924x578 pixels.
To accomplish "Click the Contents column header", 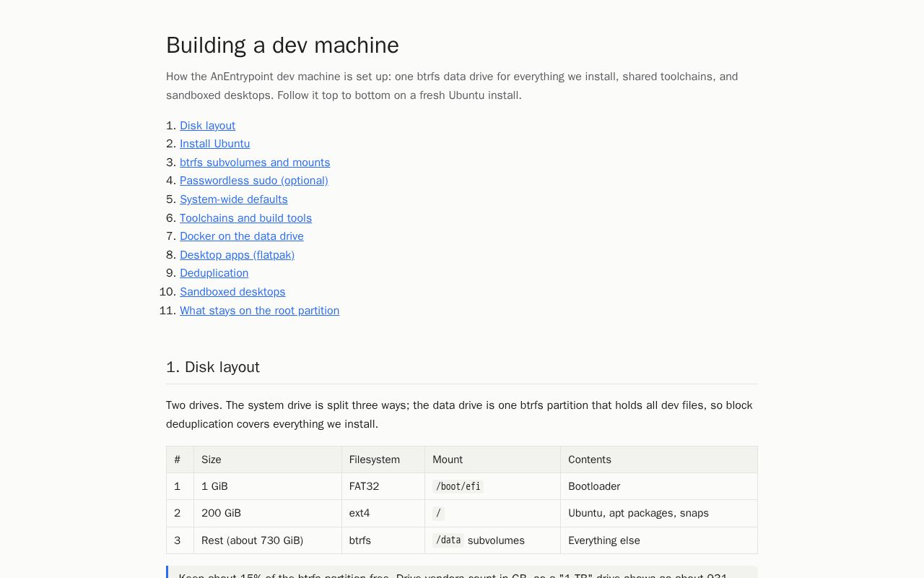I will click(x=659, y=460).
